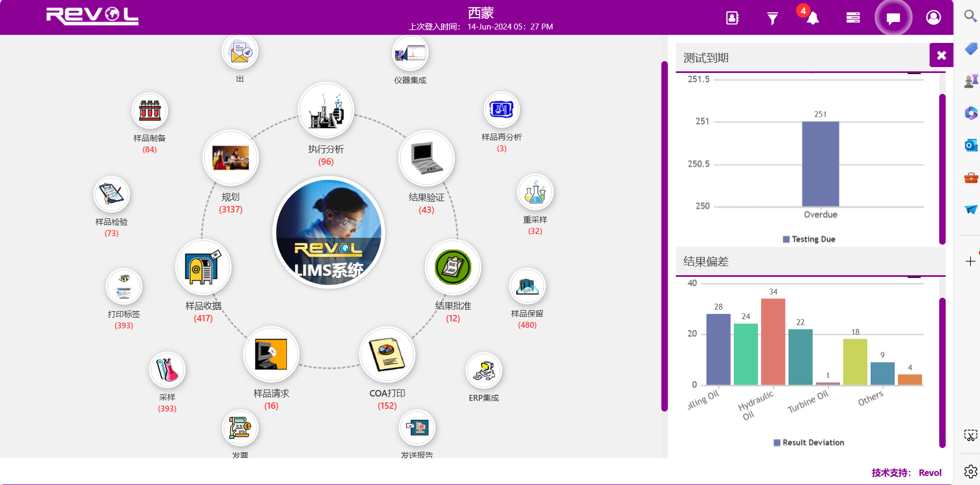Click plus button in browser sidebar

tap(970, 261)
